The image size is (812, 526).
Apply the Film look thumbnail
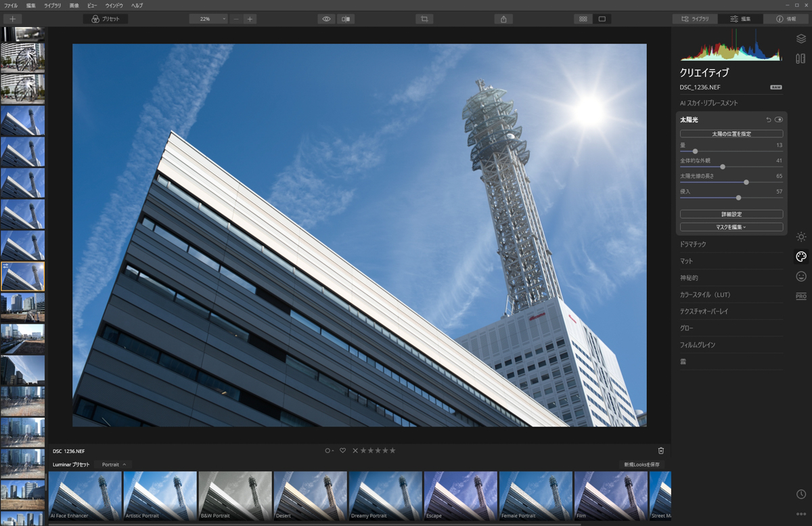(x=611, y=496)
